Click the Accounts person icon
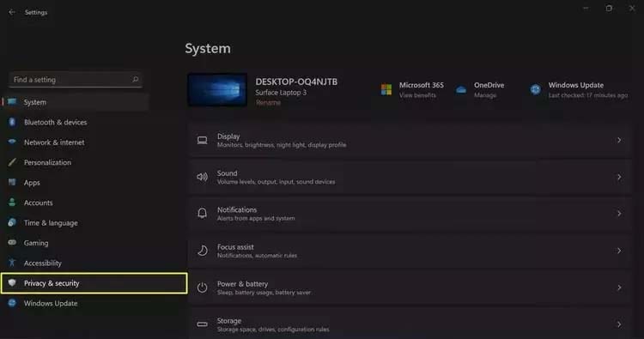The width and height of the screenshot is (644, 339). pyautogui.click(x=12, y=202)
